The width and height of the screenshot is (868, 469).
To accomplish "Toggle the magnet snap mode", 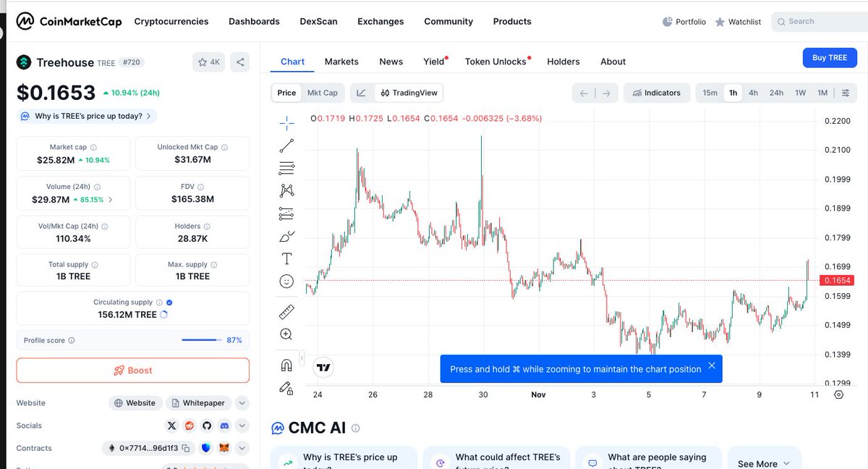I will (x=286, y=366).
